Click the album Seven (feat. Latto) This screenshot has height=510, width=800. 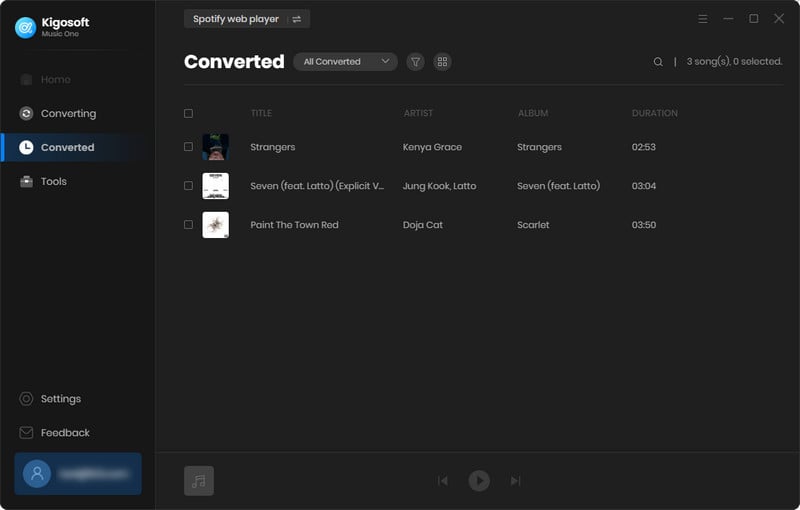pos(558,186)
